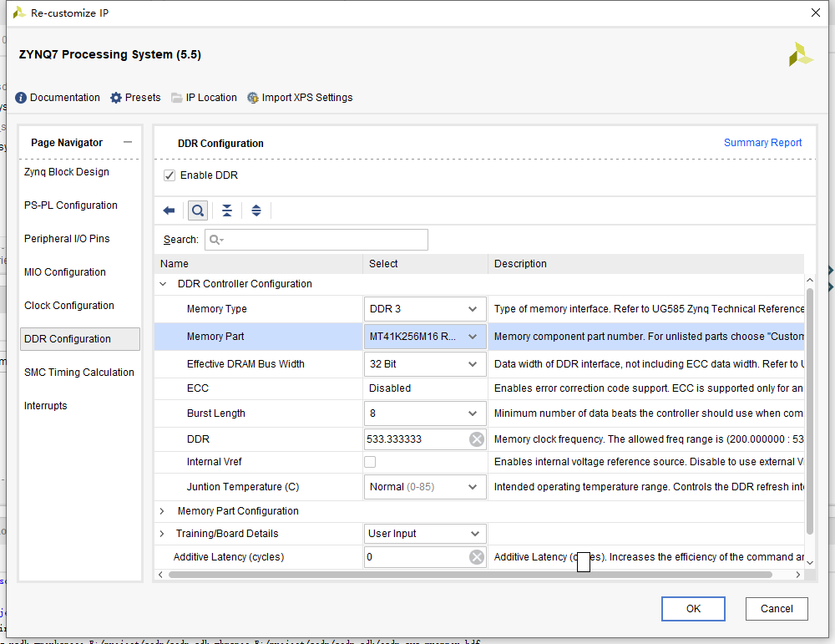This screenshot has width=835, height=644.
Task: Click the OK button
Action: click(693, 609)
